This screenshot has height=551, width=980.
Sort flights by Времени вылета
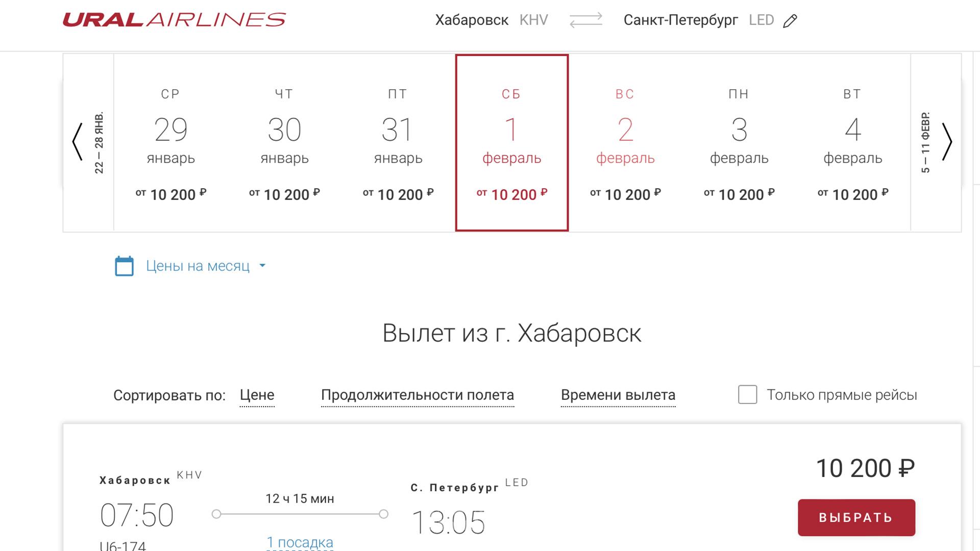617,394
